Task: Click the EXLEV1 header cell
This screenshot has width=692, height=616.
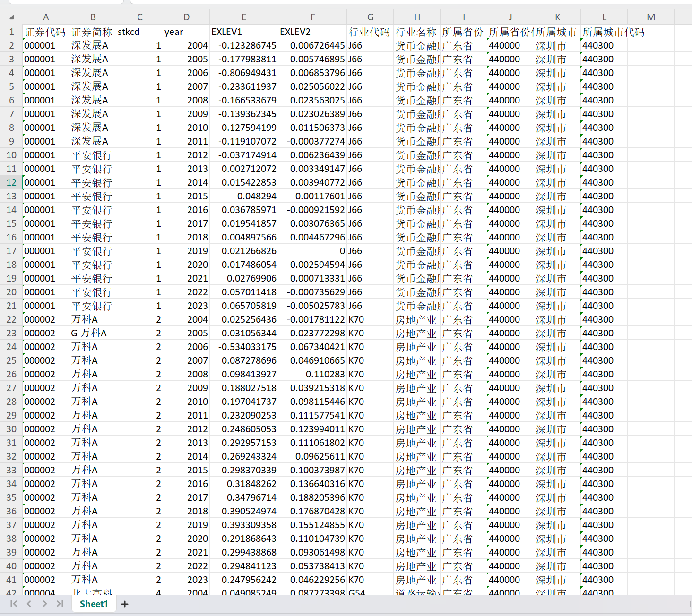Action: [x=244, y=32]
